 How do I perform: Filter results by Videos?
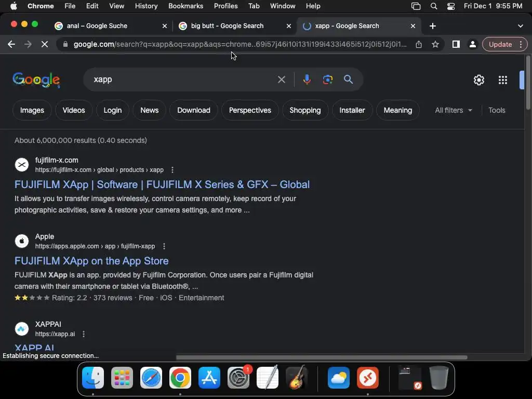coord(74,111)
